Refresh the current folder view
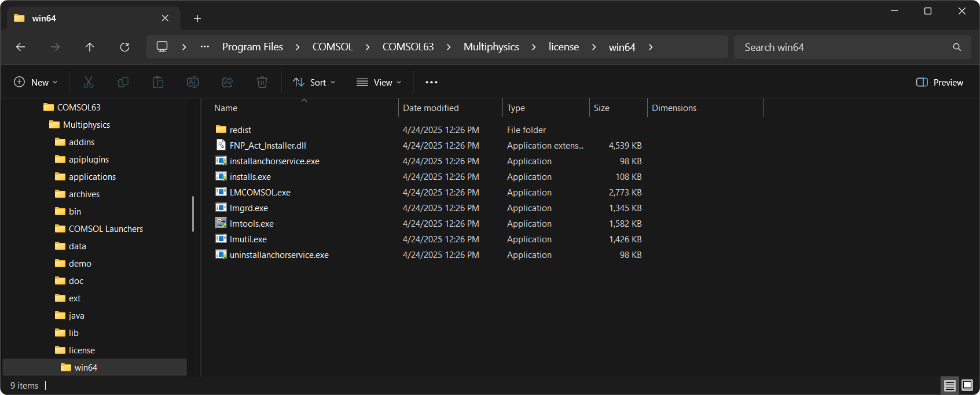The width and height of the screenshot is (980, 395). [124, 47]
